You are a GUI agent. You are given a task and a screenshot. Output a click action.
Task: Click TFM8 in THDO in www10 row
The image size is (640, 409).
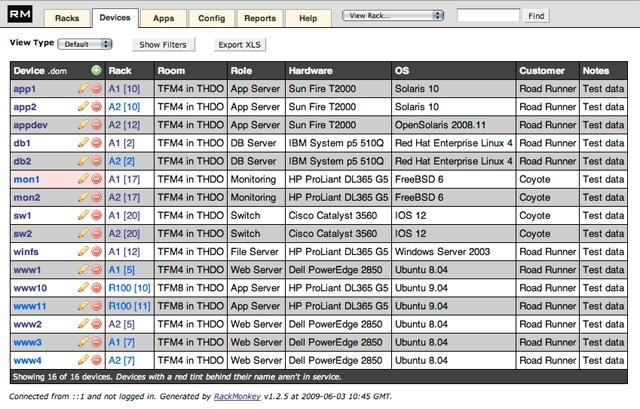[x=191, y=288]
